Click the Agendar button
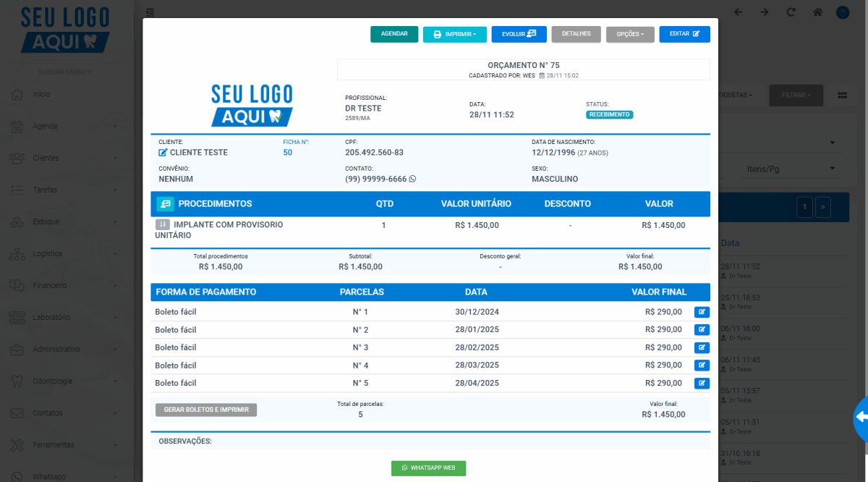Viewport: 868px width, 482px height. pyautogui.click(x=394, y=34)
